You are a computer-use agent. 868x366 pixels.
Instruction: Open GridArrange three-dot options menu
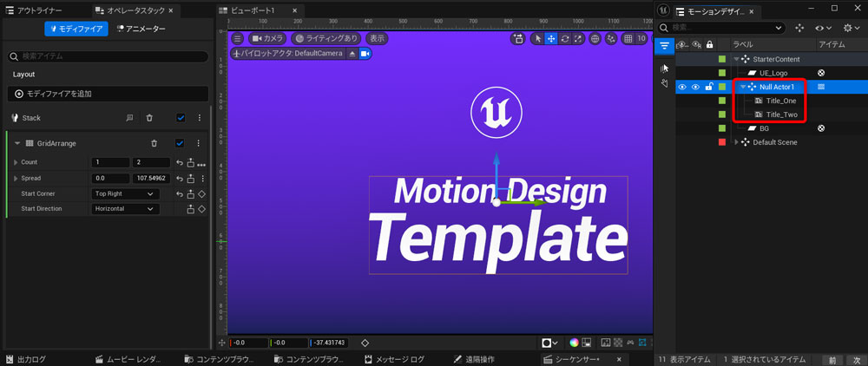(198, 143)
